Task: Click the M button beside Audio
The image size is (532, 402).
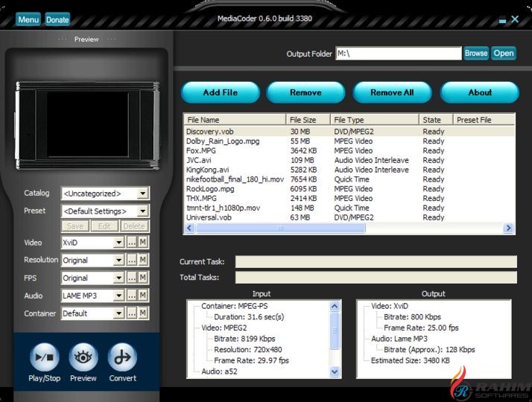Action: 143,296
